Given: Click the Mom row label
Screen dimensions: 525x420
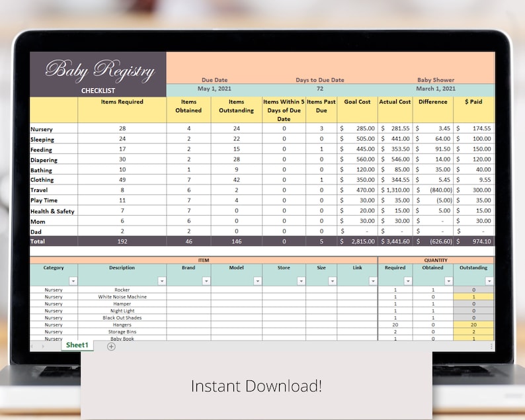Looking at the screenshot, I should click(x=38, y=222).
